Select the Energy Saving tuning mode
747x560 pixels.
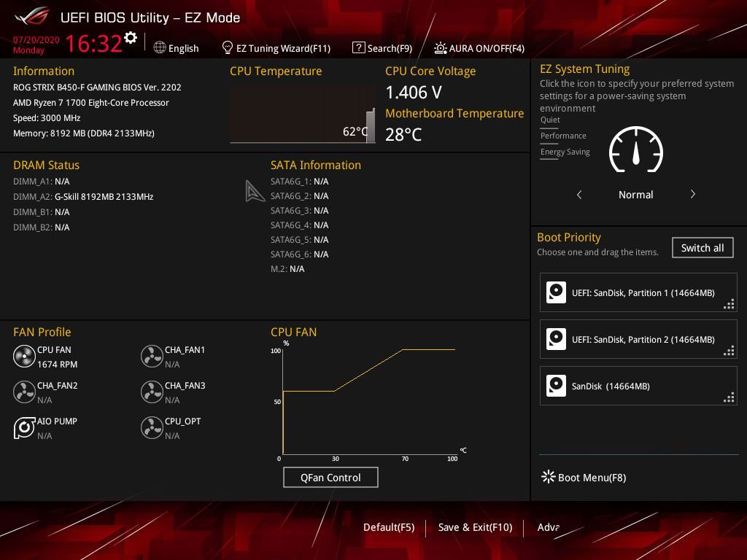[565, 152]
